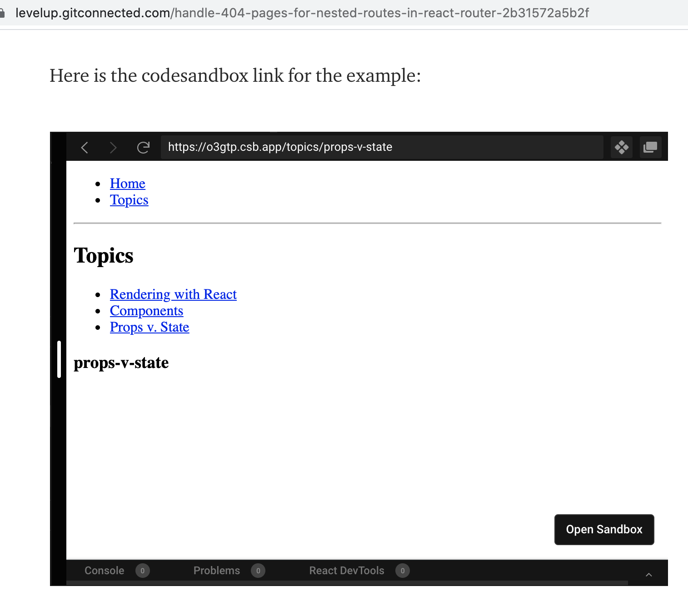Follow the Rendering with React link
The width and height of the screenshot is (688, 616).
click(173, 294)
